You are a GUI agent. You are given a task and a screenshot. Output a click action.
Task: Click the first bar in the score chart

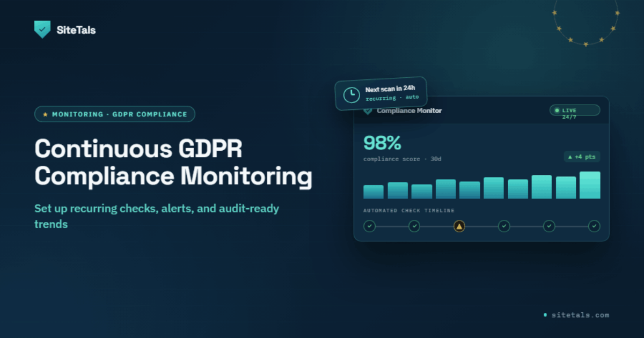[374, 192]
